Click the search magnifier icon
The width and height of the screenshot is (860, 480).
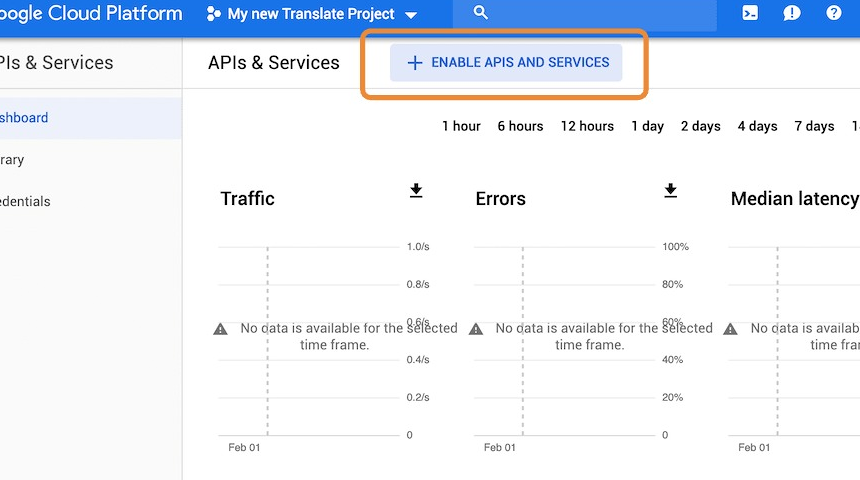click(480, 13)
